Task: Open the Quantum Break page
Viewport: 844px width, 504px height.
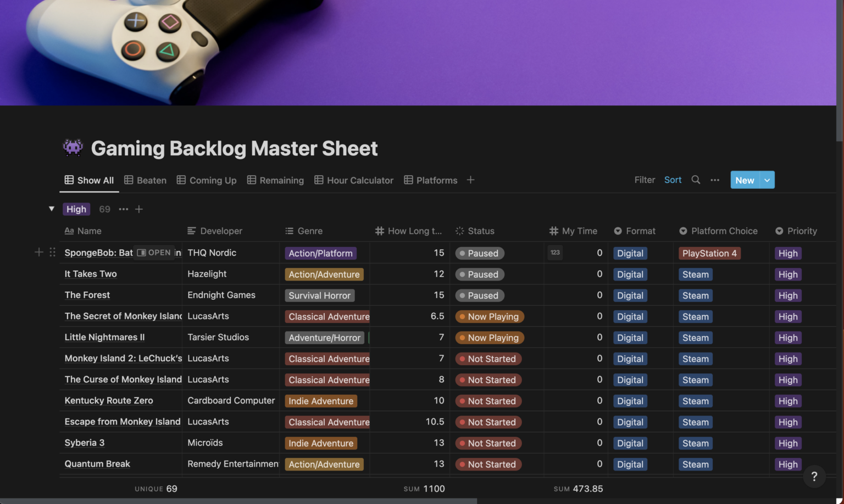Action: click(x=97, y=463)
